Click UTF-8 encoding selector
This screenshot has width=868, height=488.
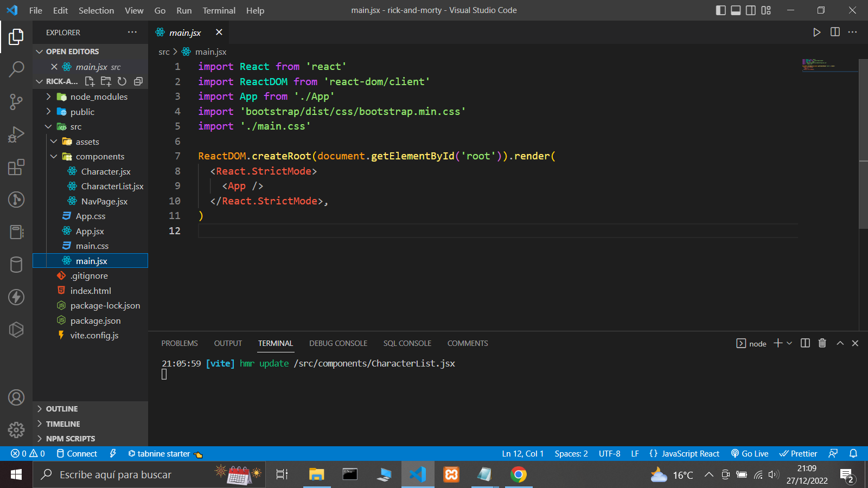point(609,454)
